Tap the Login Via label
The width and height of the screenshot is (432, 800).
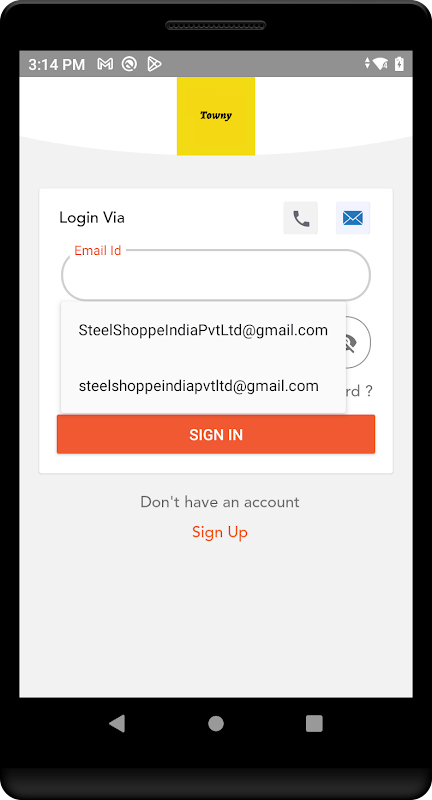[92, 218]
